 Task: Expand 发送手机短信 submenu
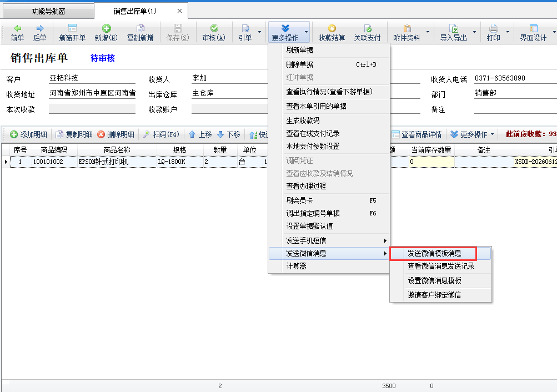click(x=329, y=241)
